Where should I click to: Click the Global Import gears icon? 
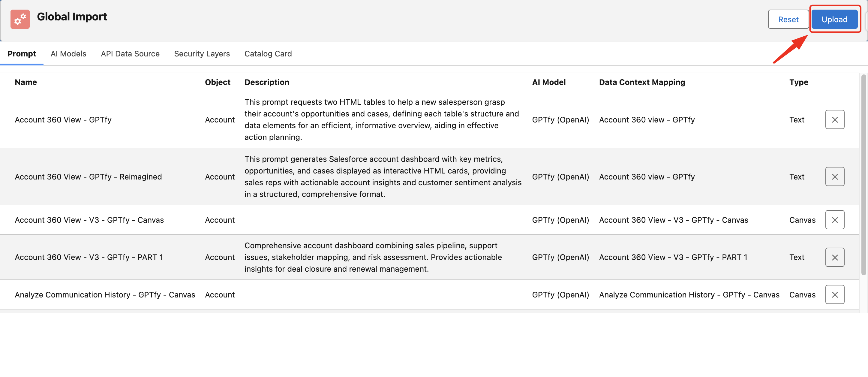[20, 19]
